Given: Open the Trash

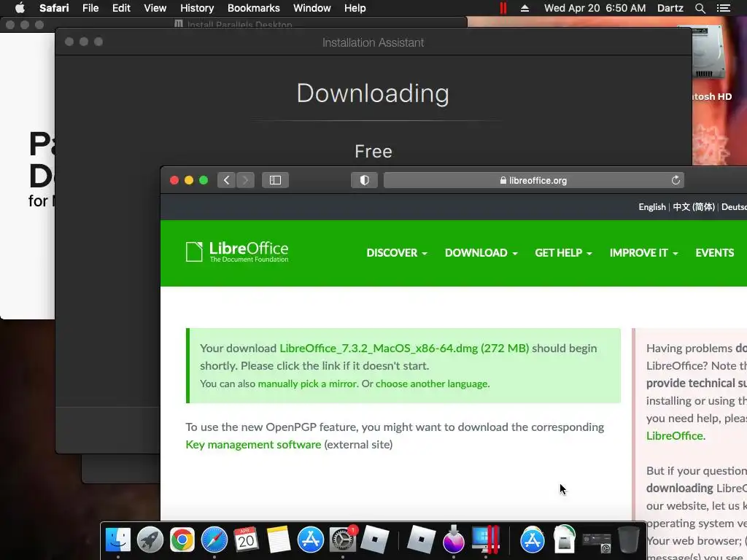Looking at the screenshot, I should 628,540.
